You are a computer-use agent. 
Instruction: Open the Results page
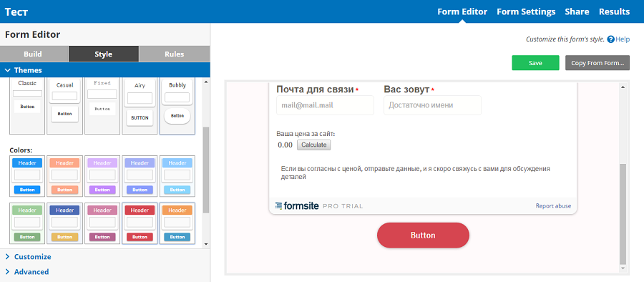point(614,11)
